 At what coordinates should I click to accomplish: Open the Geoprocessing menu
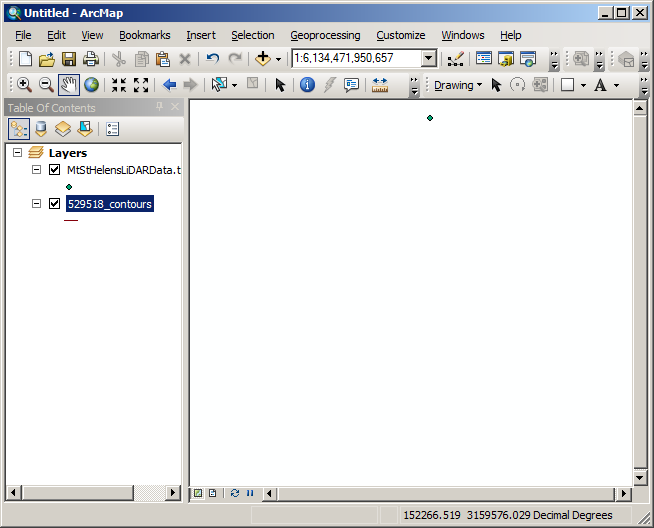(x=325, y=35)
